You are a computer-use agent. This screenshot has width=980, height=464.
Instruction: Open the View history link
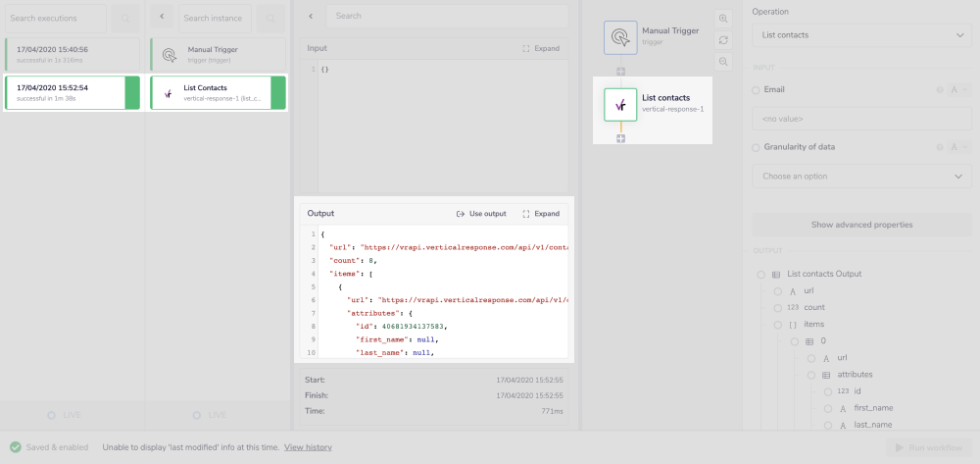(x=308, y=447)
